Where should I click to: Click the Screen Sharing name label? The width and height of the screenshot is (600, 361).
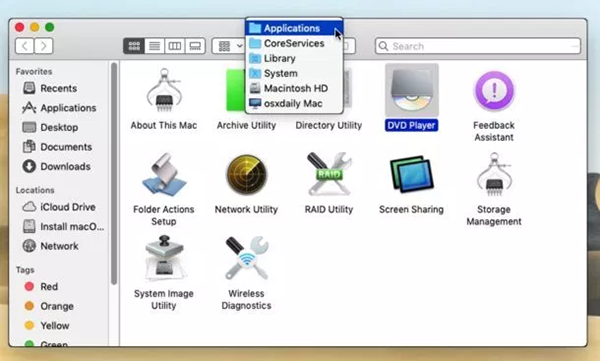(411, 209)
